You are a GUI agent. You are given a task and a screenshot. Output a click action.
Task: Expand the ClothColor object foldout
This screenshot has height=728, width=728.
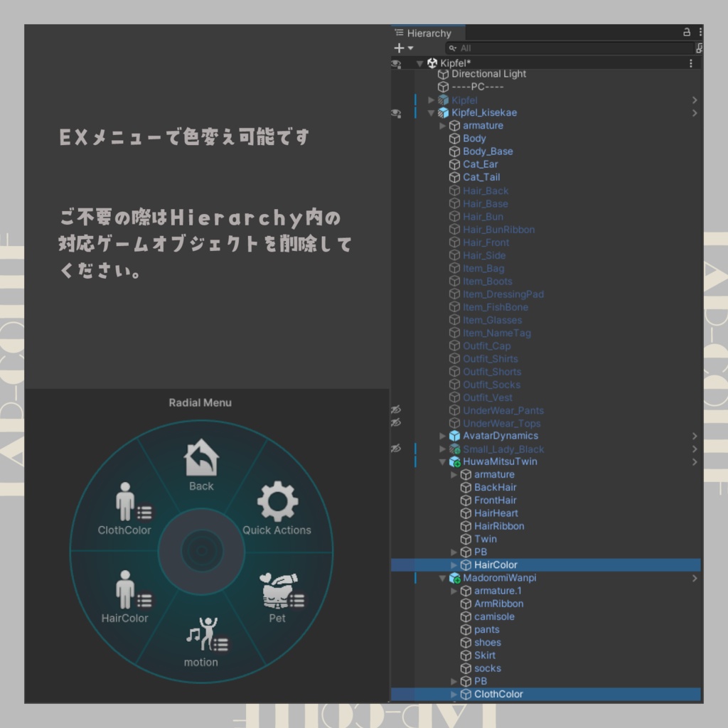pyautogui.click(x=454, y=694)
